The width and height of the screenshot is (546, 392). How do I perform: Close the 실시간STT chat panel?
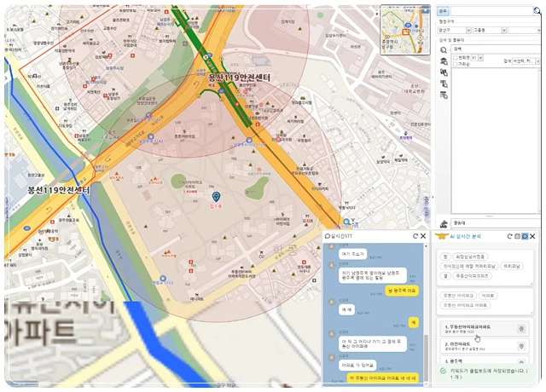[422, 235]
